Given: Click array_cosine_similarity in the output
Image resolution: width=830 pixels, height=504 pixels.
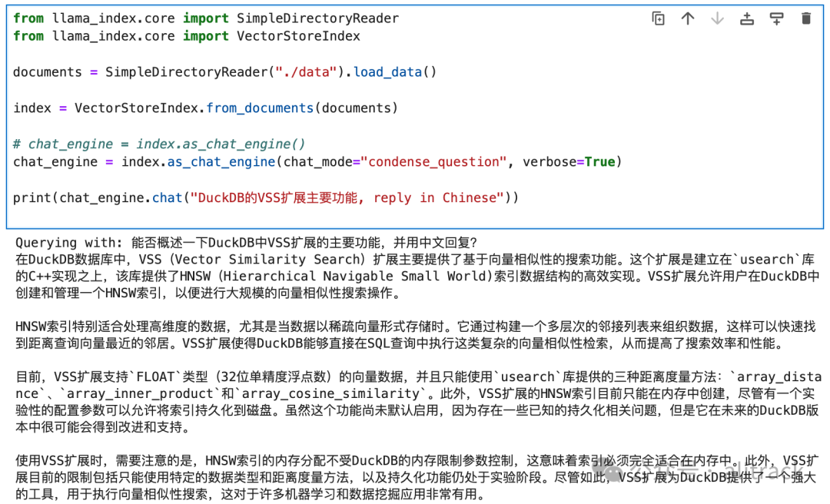Looking at the screenshot, I should click(330, 394).
